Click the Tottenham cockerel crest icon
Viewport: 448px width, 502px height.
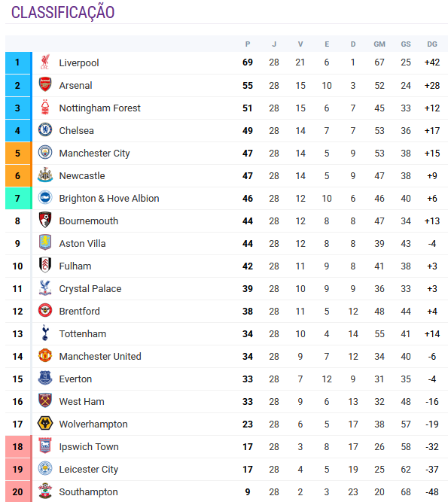click(45, 333)
